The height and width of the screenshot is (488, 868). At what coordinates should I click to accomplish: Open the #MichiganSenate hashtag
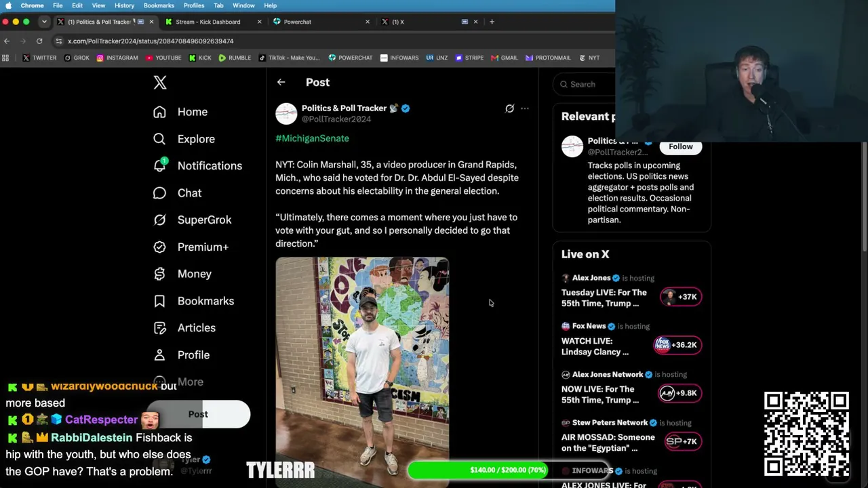(x=312, y=138)
